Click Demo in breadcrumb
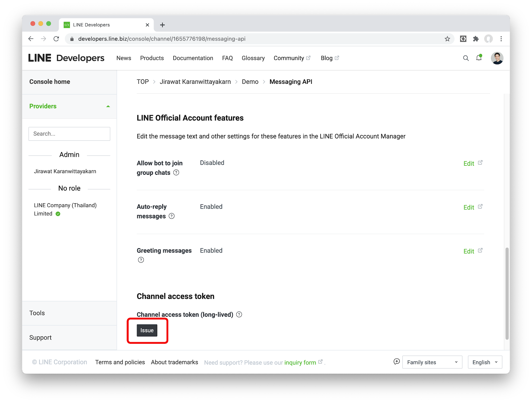The height and width of the screenshot is (403, 532). [250, 82]
